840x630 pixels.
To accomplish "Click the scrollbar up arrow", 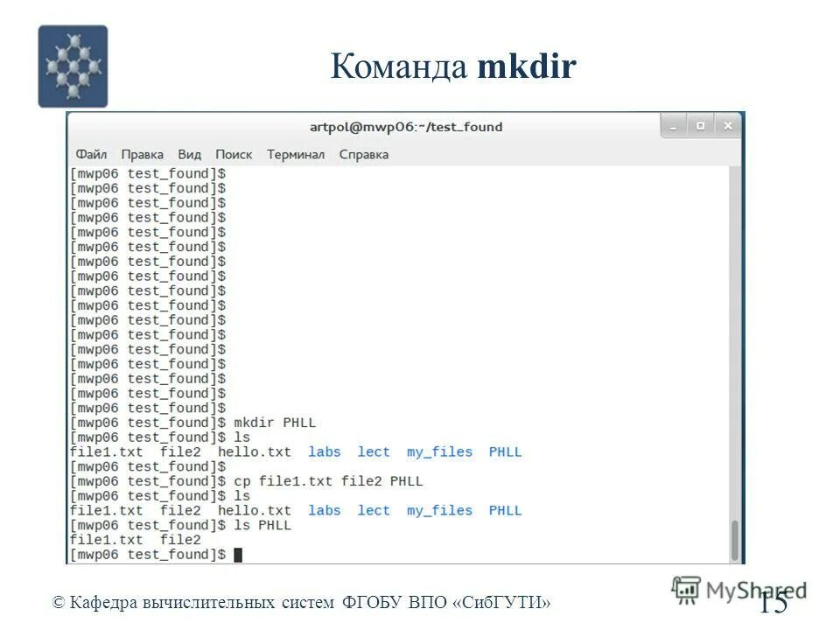I will (x=732, y=172).
